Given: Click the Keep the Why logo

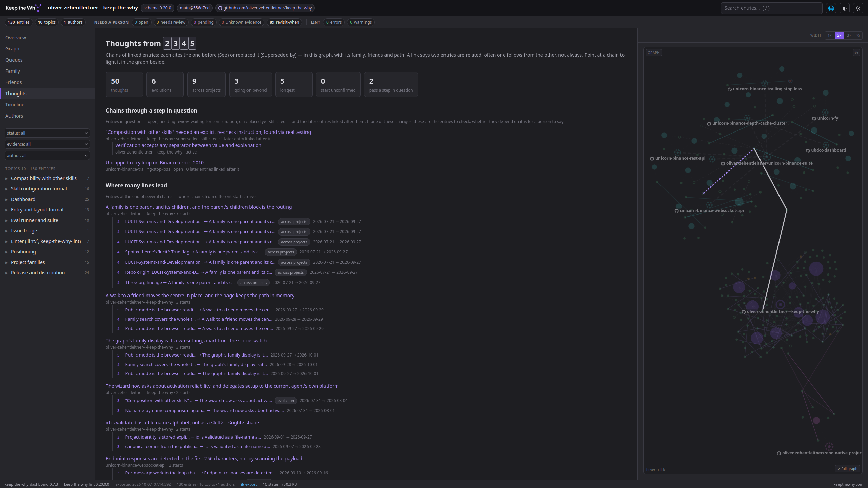Looking at the screenshot, I should [23, 8].
